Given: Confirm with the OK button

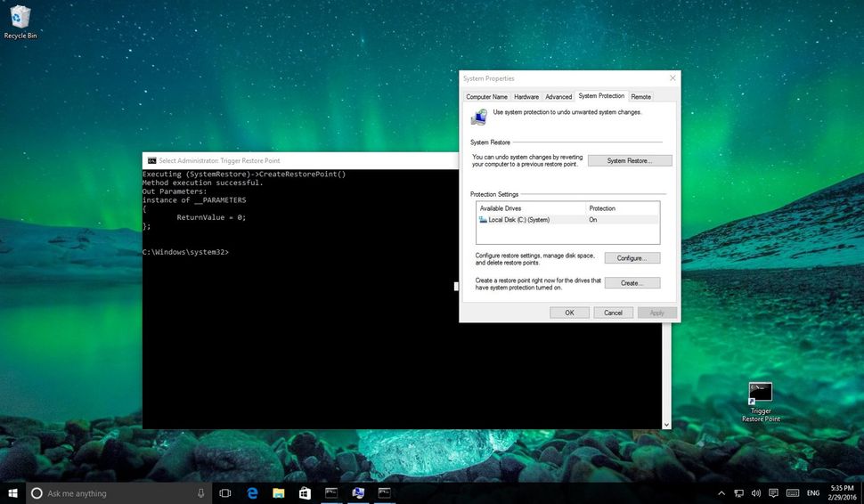Looking at the screenshot, I should tap(569, 313).
